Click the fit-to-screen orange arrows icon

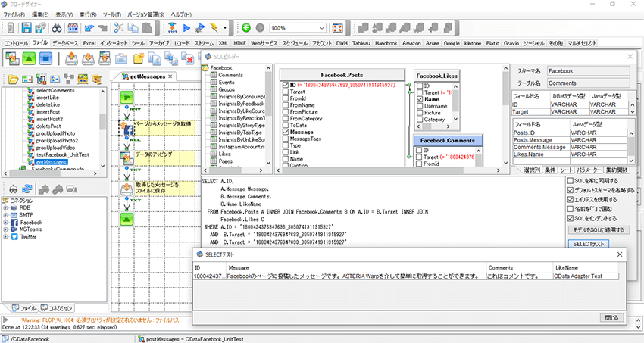338,28
